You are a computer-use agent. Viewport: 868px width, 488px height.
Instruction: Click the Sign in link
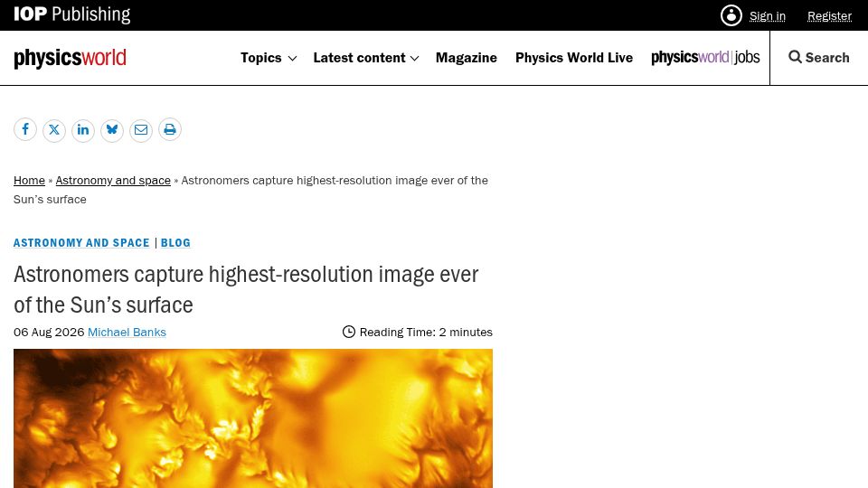coord(768,16)
